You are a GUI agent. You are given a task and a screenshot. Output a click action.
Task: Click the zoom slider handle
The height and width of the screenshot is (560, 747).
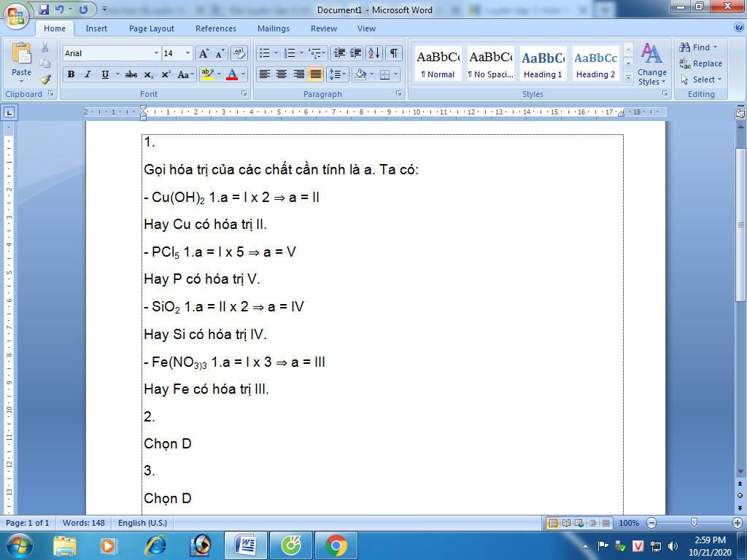pyautogui.click(x=694, y=523)
